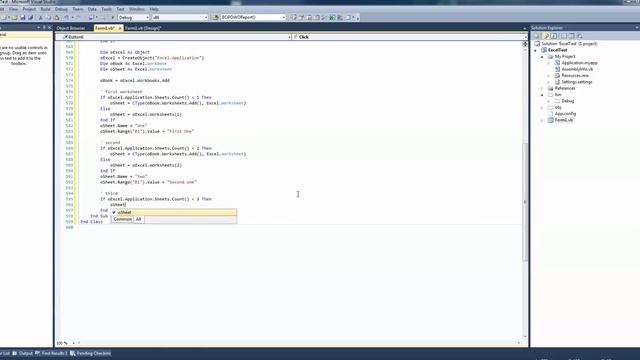
Task: Open the Output panel tab
Action: (x=22, y=353)
